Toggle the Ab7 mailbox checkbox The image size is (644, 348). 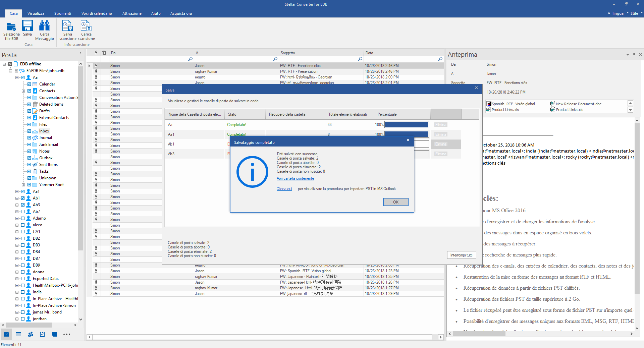click(x=23, y=212)
